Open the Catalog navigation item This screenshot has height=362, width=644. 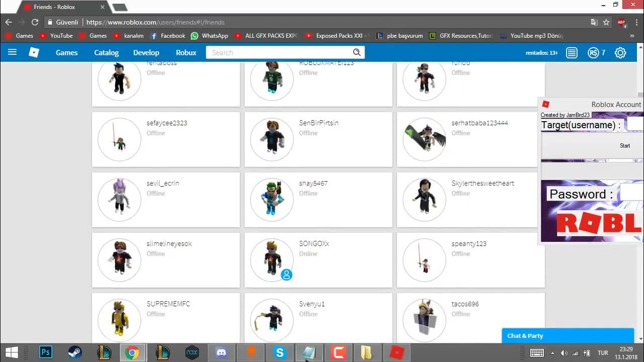point(106,52)
